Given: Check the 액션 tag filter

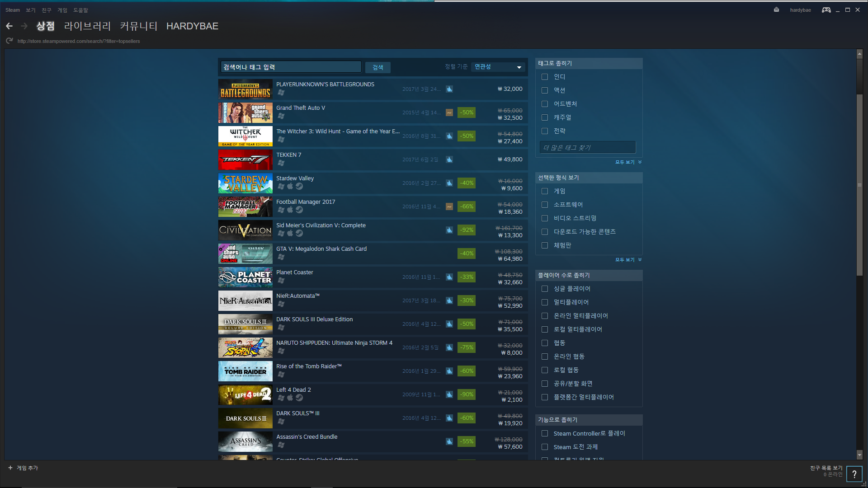Looking at the screenshot, I should (x=545, y=90).
